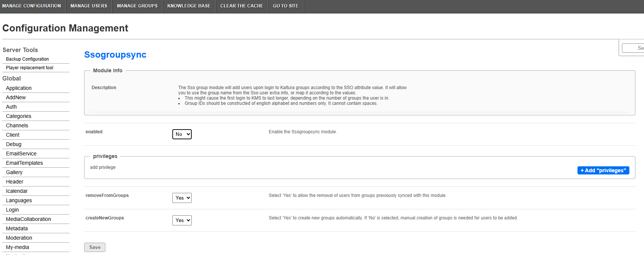The height and width of the screenshot is (255, 644).
Task: Open the enabled dropdown set to No
Action: (x=182, y=134)
